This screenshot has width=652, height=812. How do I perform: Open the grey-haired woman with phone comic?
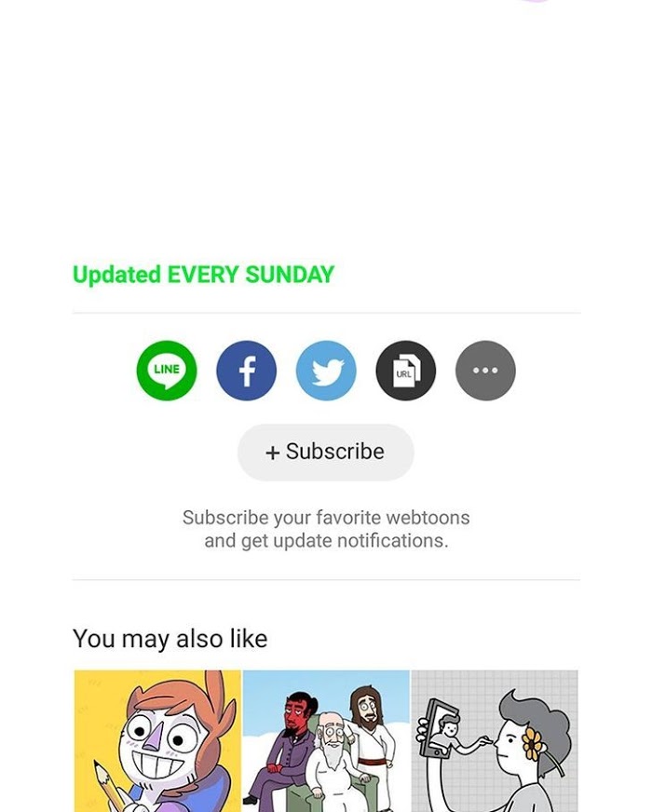coord(495,741)
